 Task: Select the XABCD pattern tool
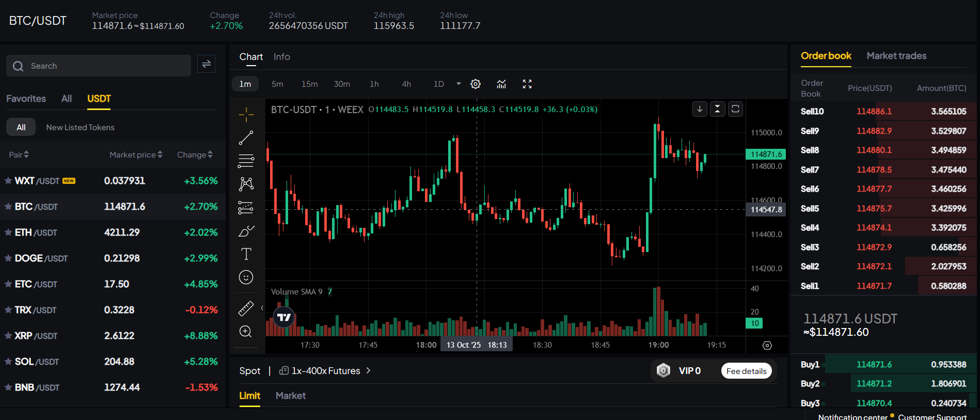coord(246,184)
